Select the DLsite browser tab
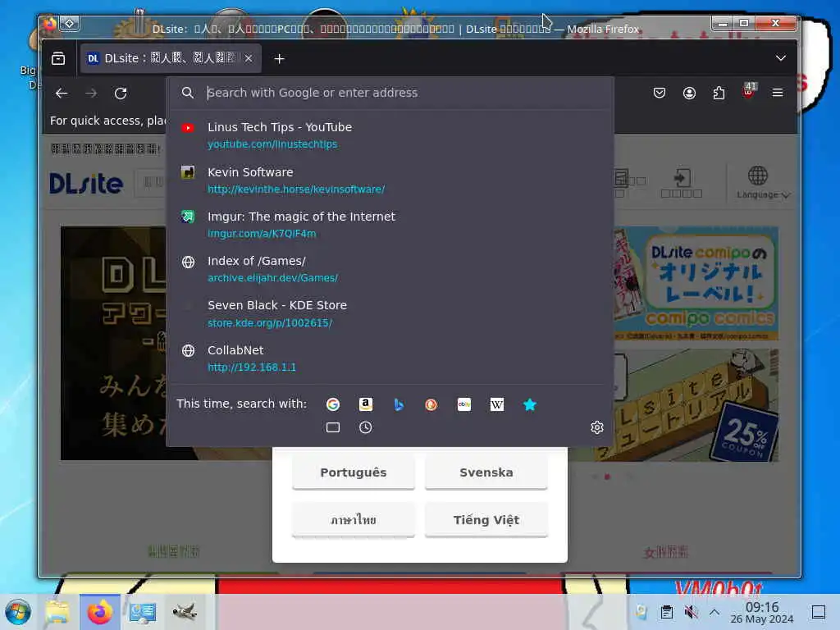Viewport: 840px width, 630px height. [x=171, y=58]
